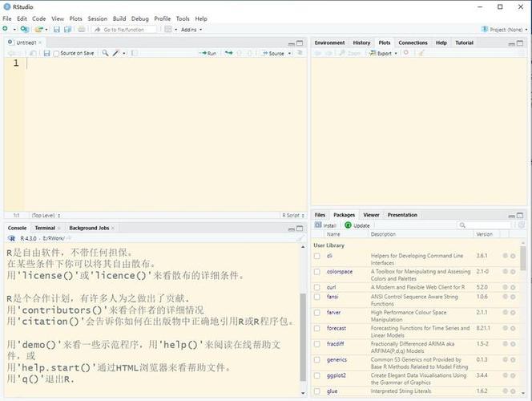This screenshot has height=401, width=532.
Task: Expand the code tools dropdown arrow
Action: click(124, 53)
